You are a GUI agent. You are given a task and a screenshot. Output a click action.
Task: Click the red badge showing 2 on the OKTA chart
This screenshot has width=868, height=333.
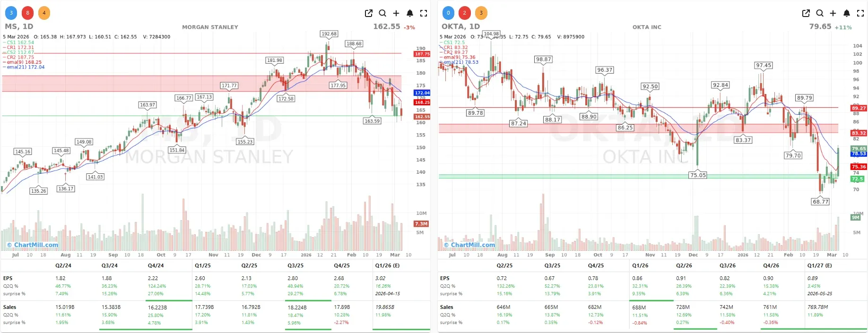pyautogui.click(x=465, y=13)
